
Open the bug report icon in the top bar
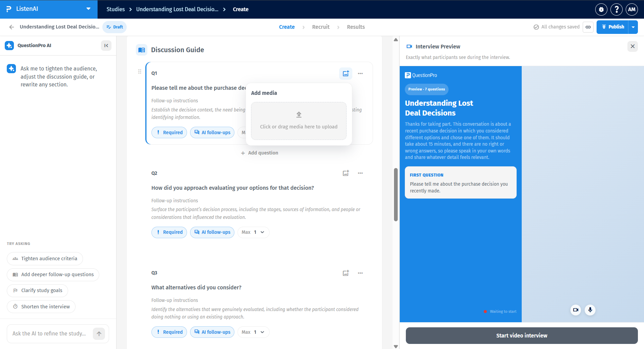601,9
